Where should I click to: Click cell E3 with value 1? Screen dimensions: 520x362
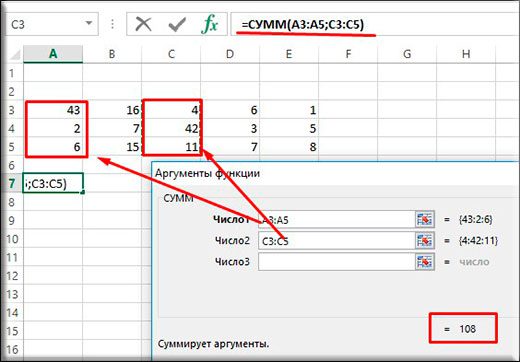click(x=289, y=110)
